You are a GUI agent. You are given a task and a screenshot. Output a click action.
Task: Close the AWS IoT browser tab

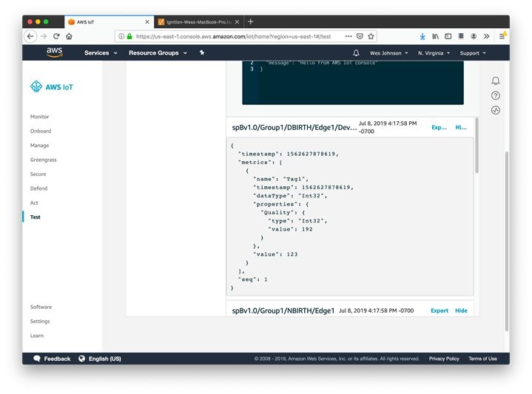click(x=147, y=21)
